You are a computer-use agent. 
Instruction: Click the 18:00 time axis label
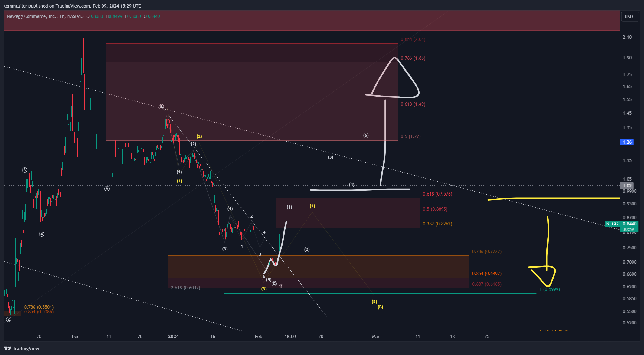point(290,337)
